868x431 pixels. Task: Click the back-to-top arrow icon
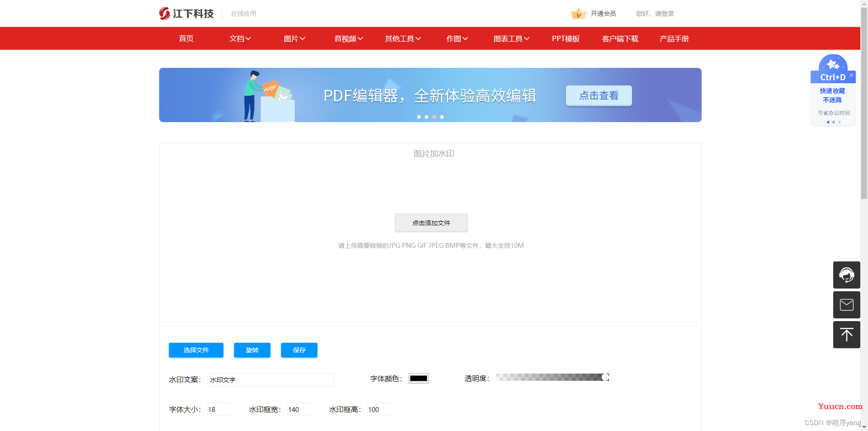pos(846,335)
